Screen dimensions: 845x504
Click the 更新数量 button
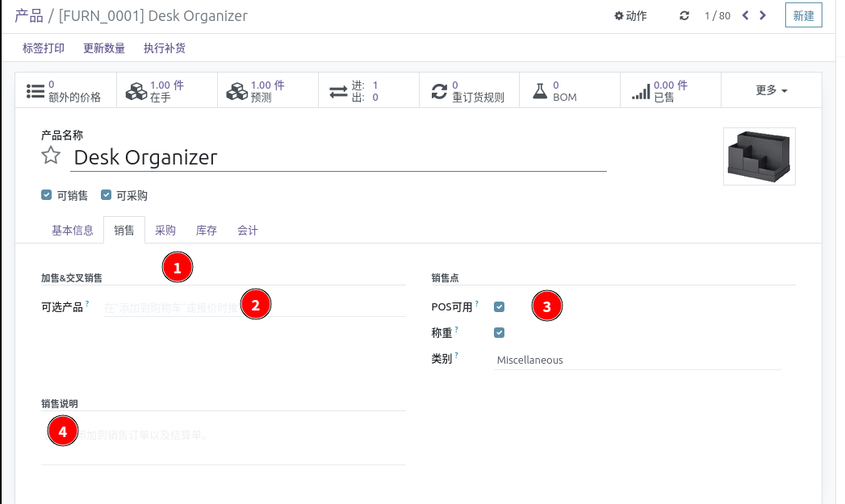click(x=104, y=48)
